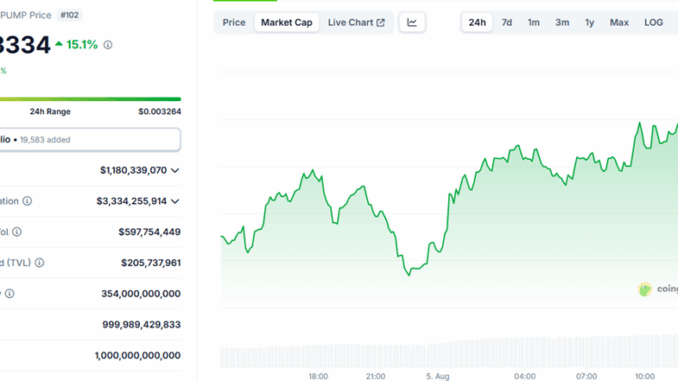The width and height of the screenshot is (678, 381).
Task: Open the info icon next to 15.1%
Action: 108,45
